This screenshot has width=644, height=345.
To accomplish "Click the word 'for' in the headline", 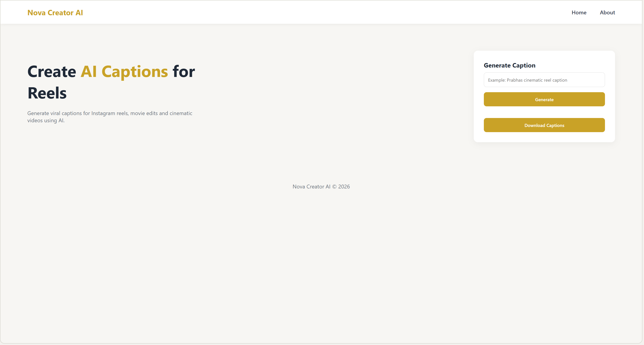I will click(x=183, y=72).
